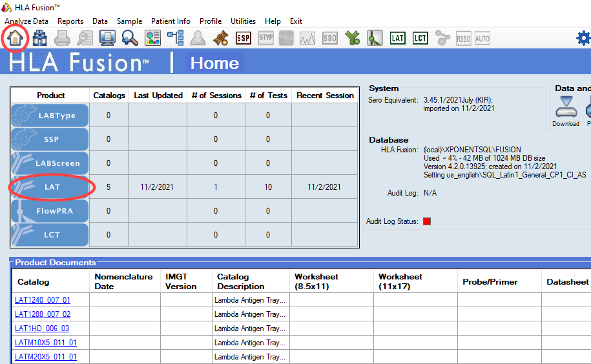Select the FlowPRA product button

50,211
